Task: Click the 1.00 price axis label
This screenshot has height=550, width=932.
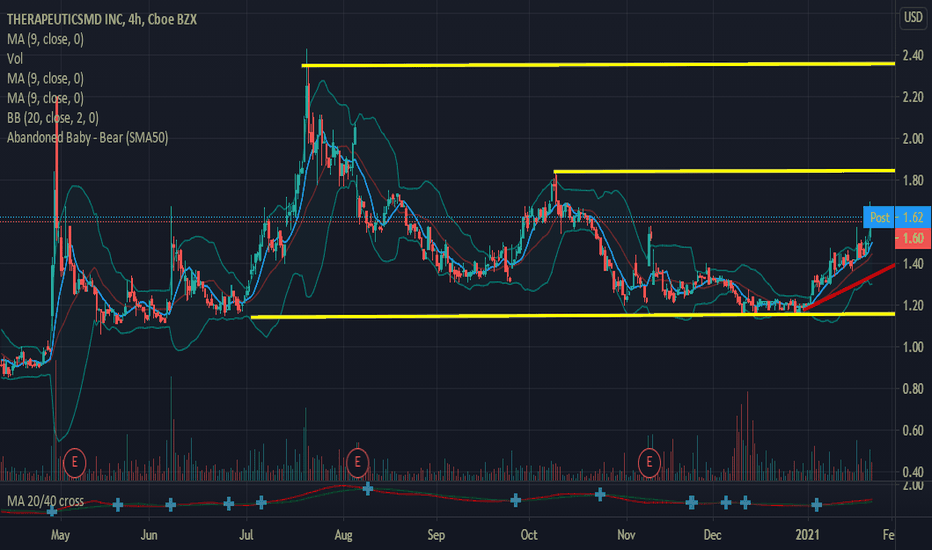Action: click(913, 347)
